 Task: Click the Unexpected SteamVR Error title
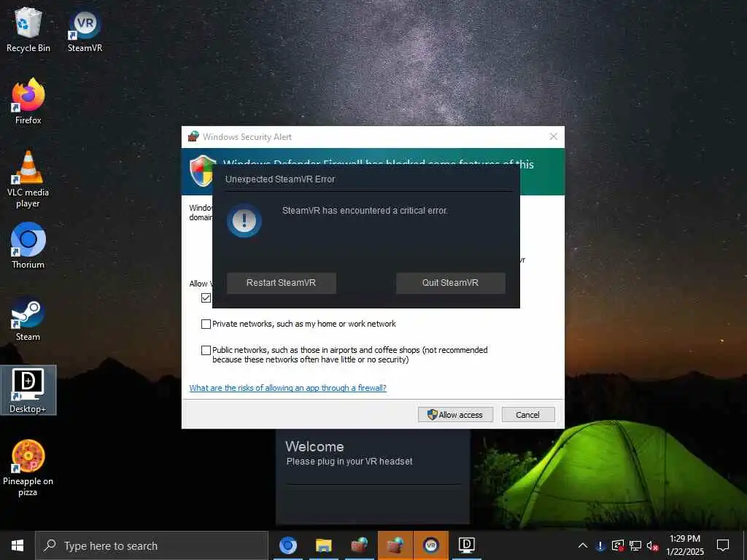point(280,179)
